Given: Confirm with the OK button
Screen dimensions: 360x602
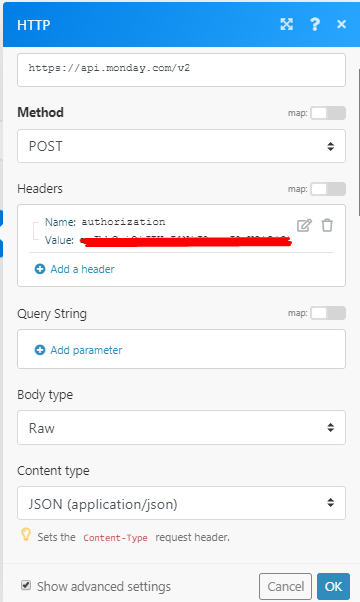Looking at the screenshot, I should [x=334, y=586].
